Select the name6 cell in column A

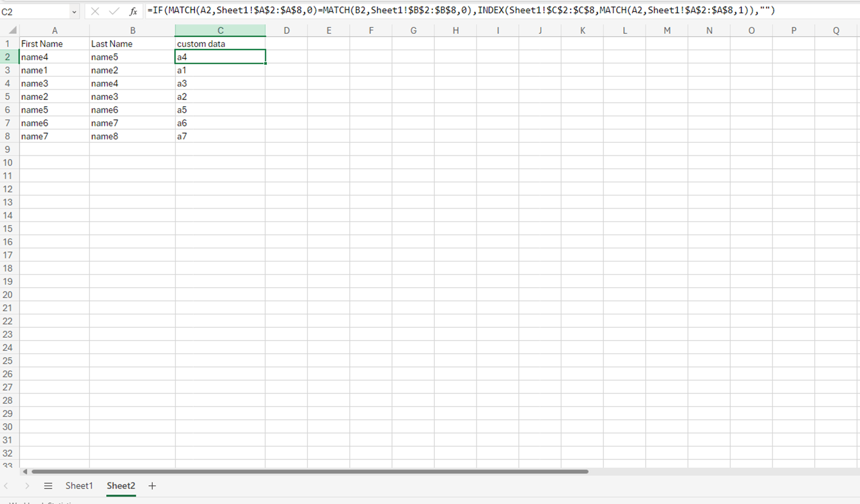coord(54,123)
